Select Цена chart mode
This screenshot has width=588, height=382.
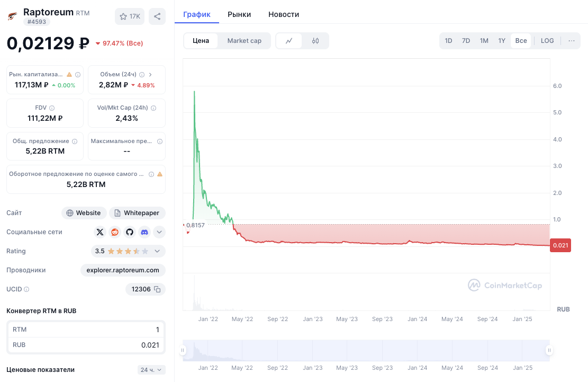[x=201, y=41]
